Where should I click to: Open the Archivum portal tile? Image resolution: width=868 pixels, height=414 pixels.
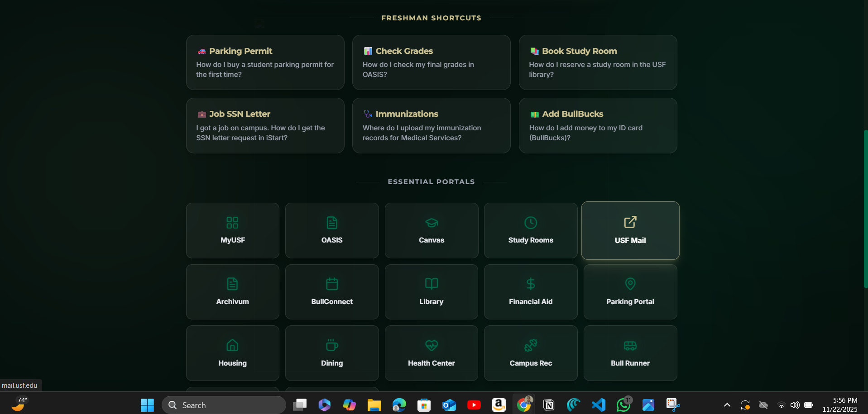(232, 292)
